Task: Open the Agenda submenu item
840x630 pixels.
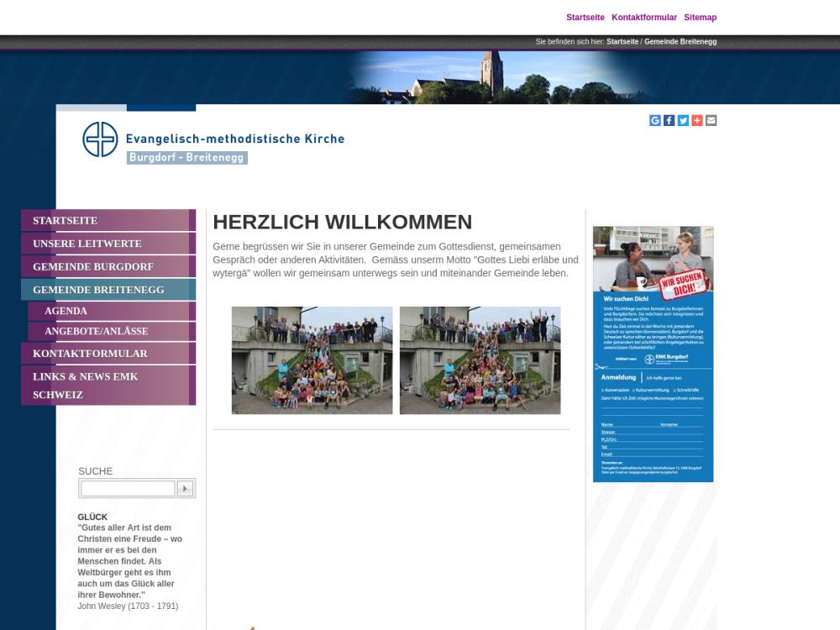Action: click(x=66, y=311)
